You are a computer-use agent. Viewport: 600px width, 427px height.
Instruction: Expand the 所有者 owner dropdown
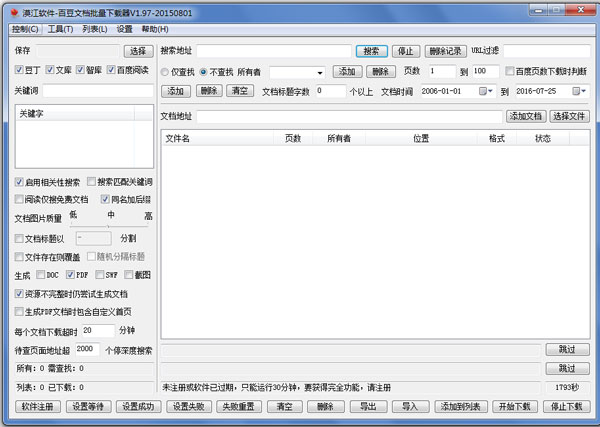click(319, 72)
